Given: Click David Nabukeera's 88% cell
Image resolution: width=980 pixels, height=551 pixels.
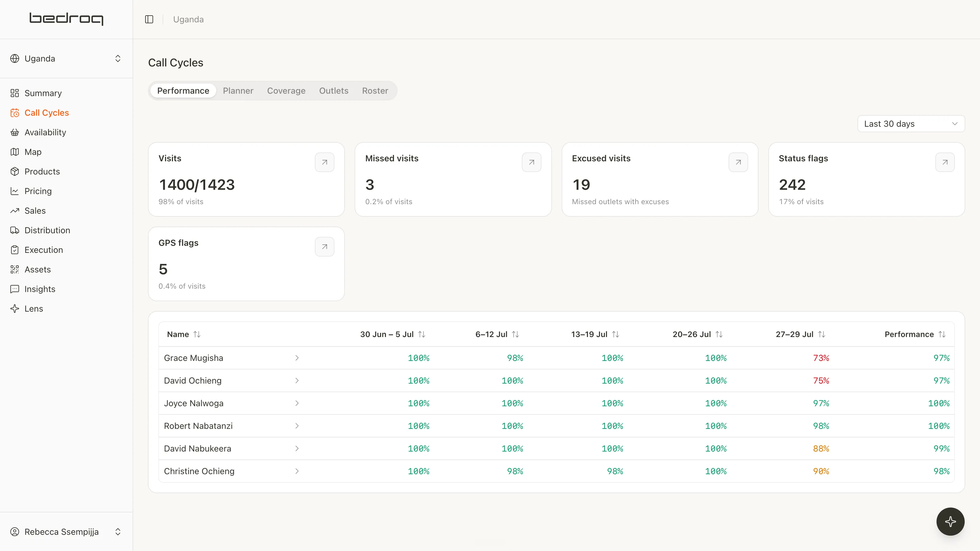Looking at the screenshot, I should click(821, 449).
